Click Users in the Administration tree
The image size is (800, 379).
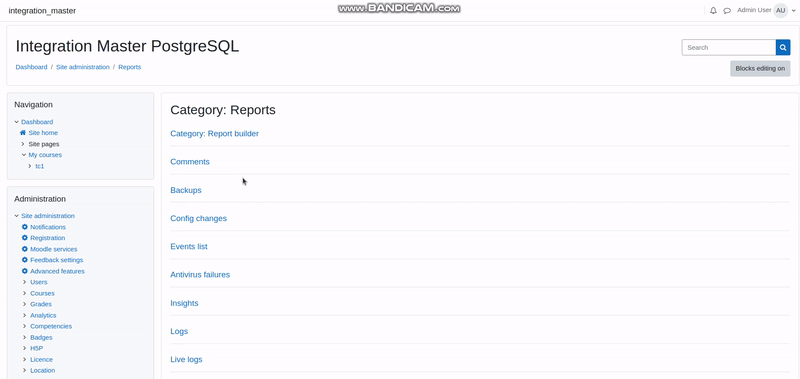pos(39,282)
